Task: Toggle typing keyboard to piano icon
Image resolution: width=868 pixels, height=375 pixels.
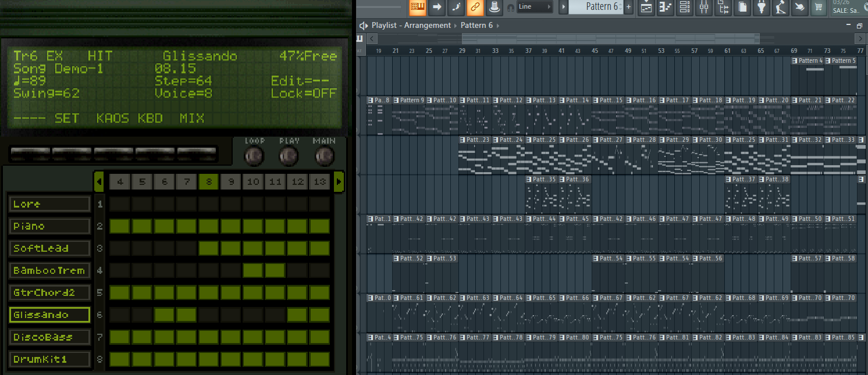Action: tap(417, 7)
